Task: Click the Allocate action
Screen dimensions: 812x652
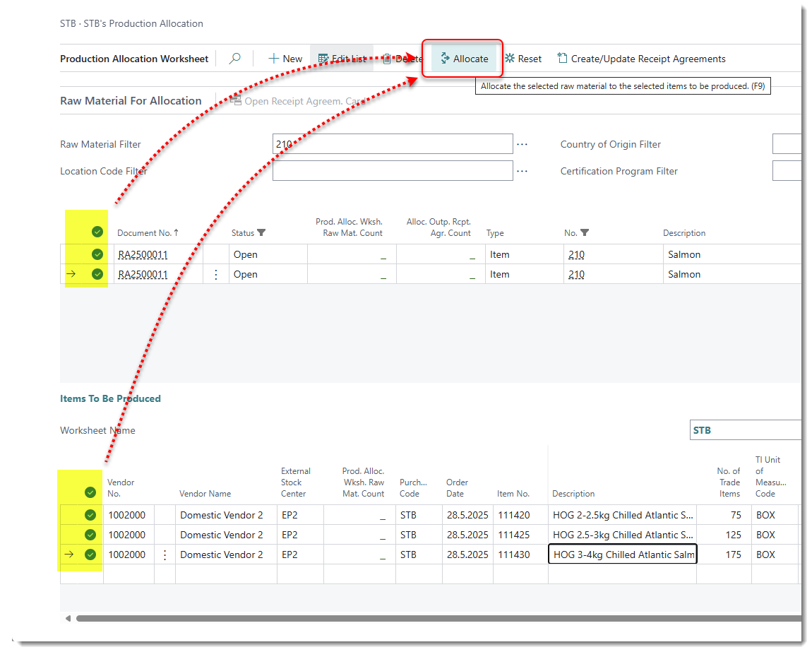Action: [463, 59]
